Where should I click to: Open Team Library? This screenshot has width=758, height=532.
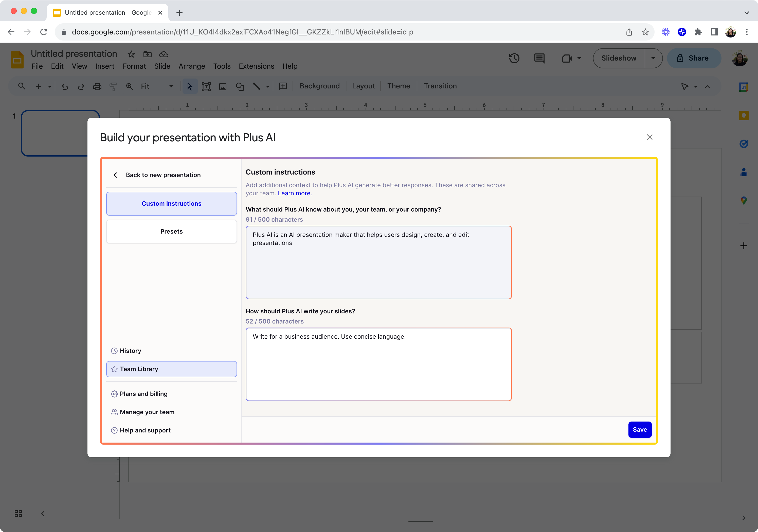tap(171, 369)
